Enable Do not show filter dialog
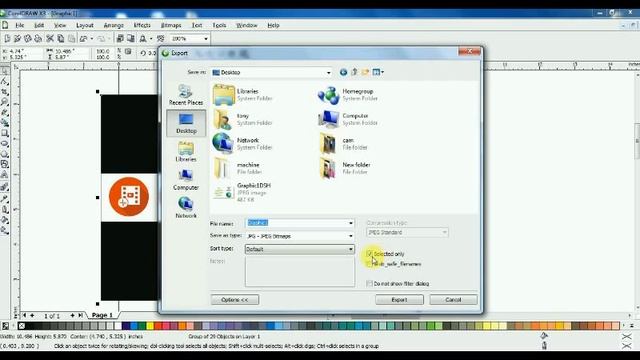Image resolution: width=640 pixels, height=360 pixels. [369, 283]
